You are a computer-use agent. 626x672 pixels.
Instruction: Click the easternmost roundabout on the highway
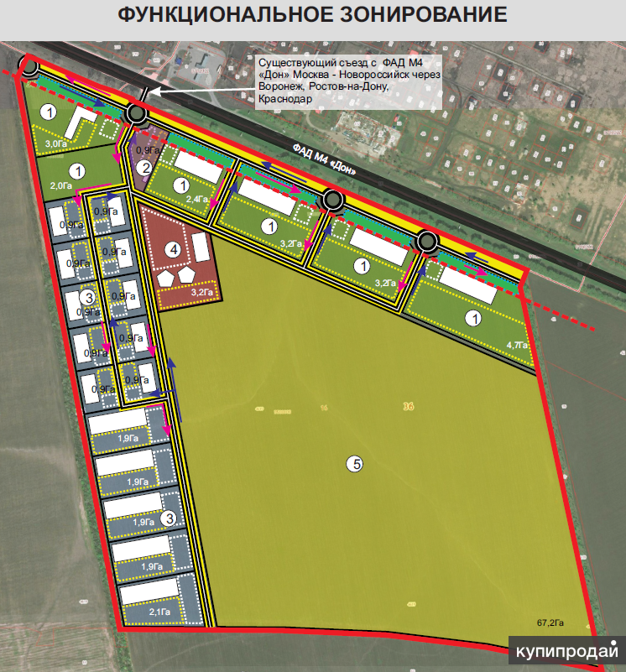tap(427, 242)
